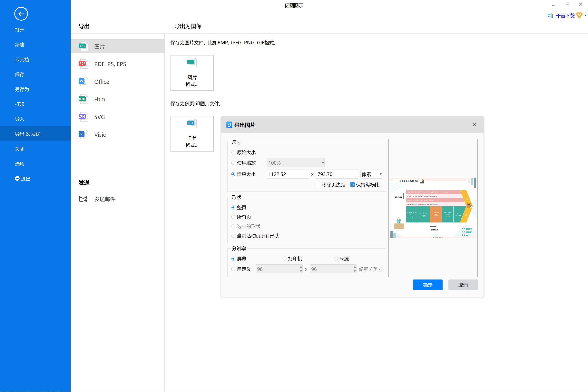Cancel the dialog with 取消 button
Image resolution: width=588 pixels, height=392 pixels.
[463, 285]
